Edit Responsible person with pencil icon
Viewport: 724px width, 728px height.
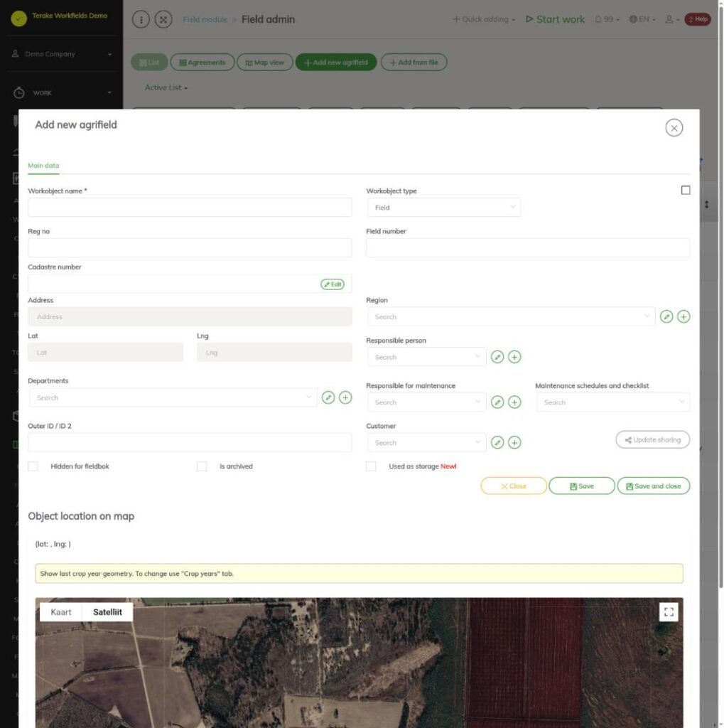point(497,357)
